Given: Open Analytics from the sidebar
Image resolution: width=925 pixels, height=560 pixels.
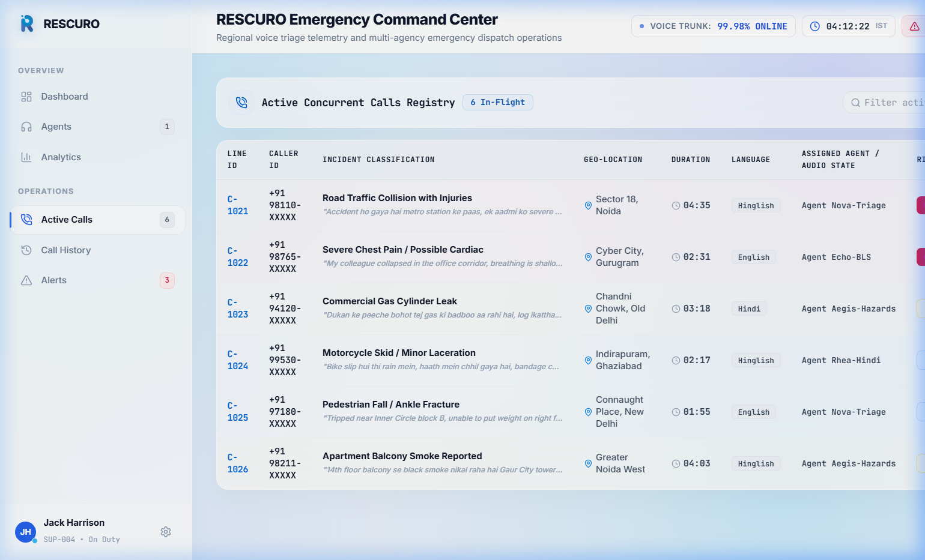Looking at the screenshot, I should click(96, 157).
